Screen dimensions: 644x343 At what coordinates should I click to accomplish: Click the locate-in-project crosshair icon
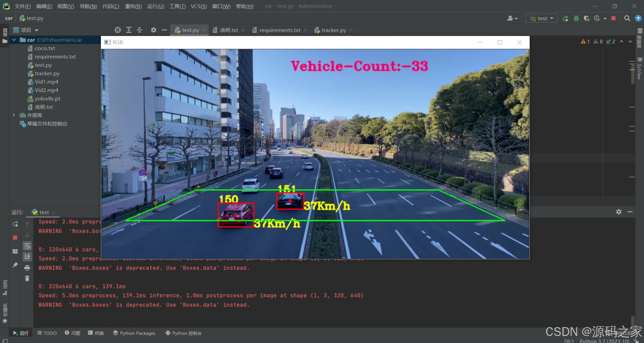pyautogui.click(x=117, y=30)
